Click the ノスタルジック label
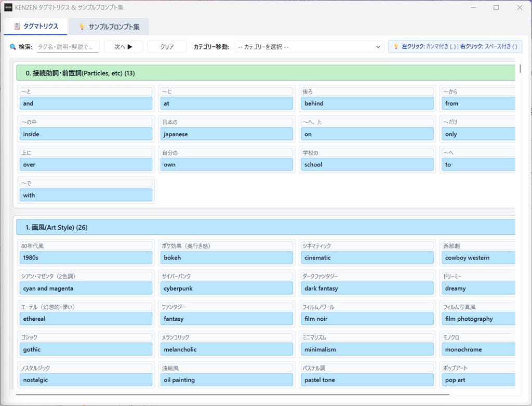This screenshot has height=406, width=532. point(86,368)
